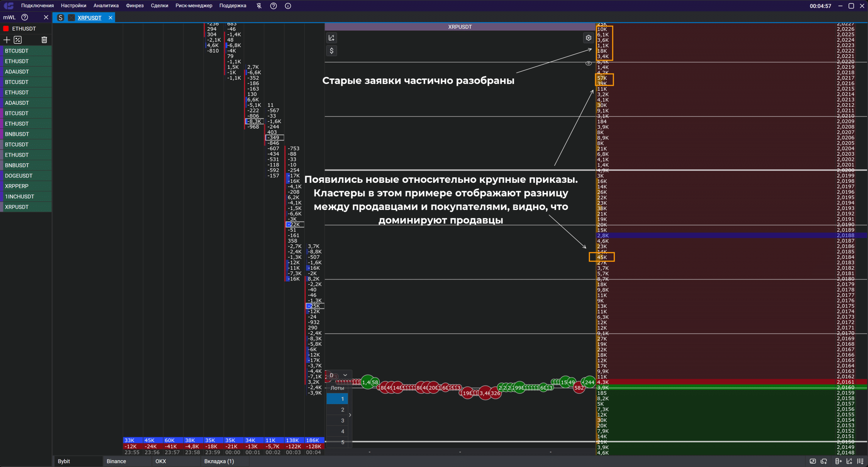Click the 2,0188 price row in the order book
Screen dimensions: 868x467
click(845, 235)
